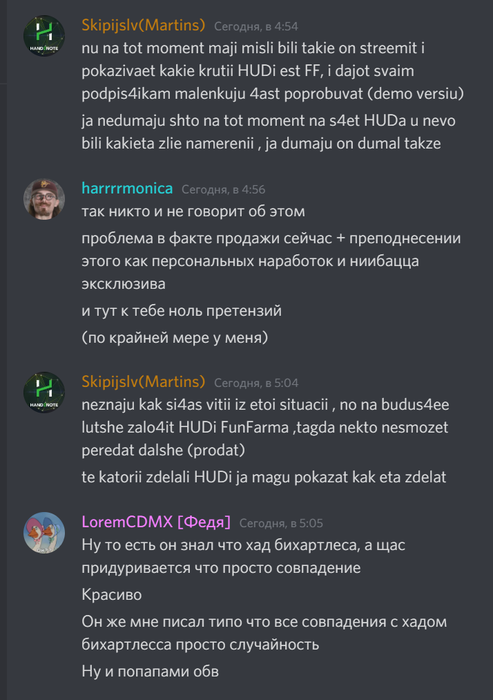Click the harrrrmonica username
The width and height of the screenshot is (493, 700).
click(127, 188)
